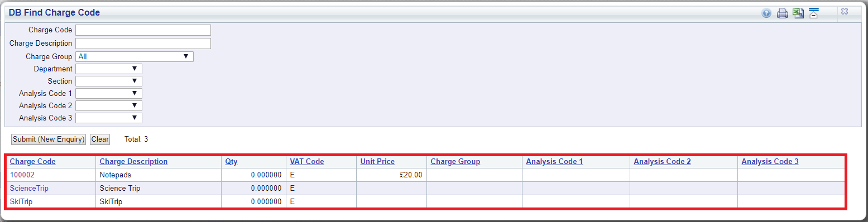Open the help icon
The width and height of the screenshot is (868, 222).
[766, 13]
